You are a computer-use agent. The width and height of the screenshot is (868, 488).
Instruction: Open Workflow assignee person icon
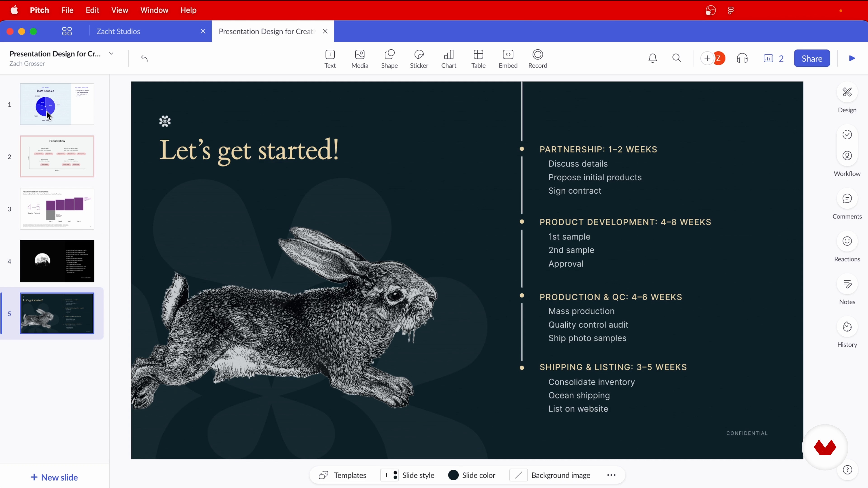tap(847, 156)
